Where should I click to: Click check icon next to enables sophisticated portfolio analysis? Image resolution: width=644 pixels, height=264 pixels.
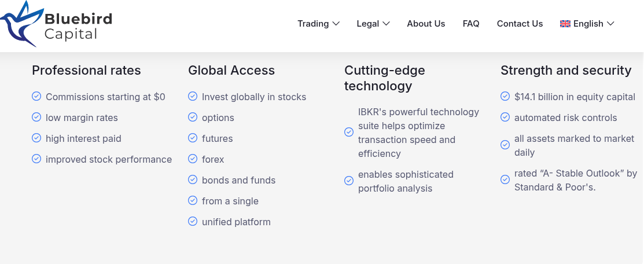click(x=349, y=181)
